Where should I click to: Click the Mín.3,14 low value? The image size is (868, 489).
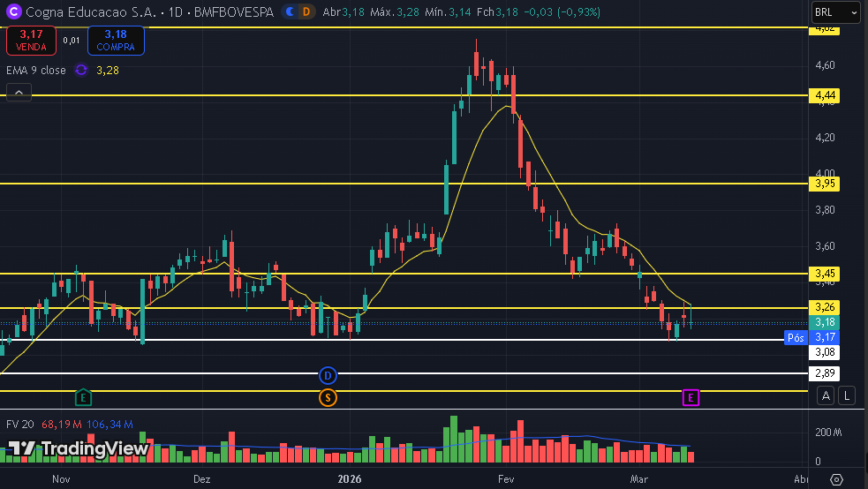(448, 12)
